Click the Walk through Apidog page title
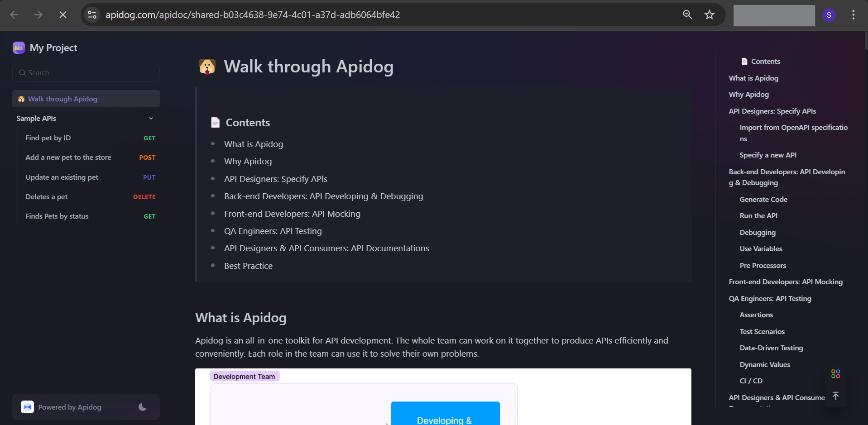This screenshot has width=868, height=425. [308, 67]
